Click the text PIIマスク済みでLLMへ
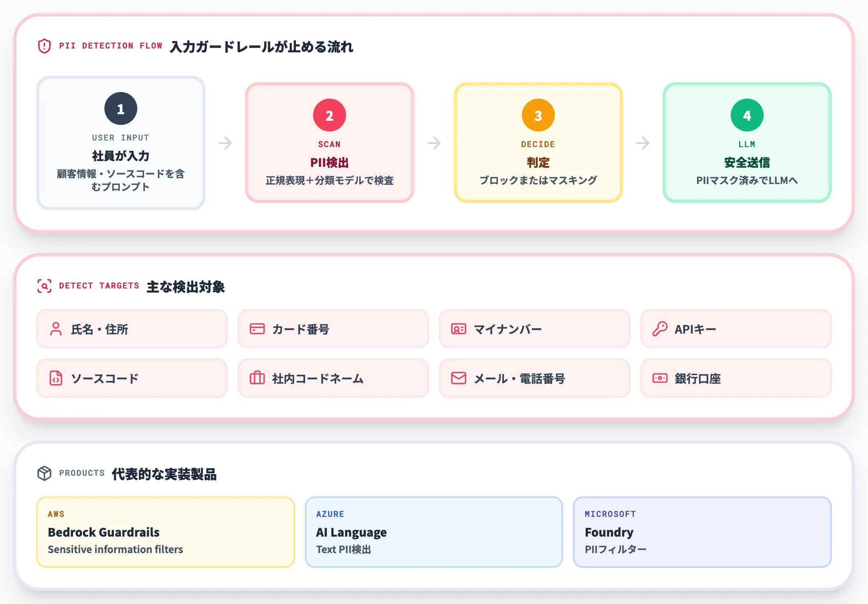The width and height of the screenshot is (868, 604). point(747,180)
